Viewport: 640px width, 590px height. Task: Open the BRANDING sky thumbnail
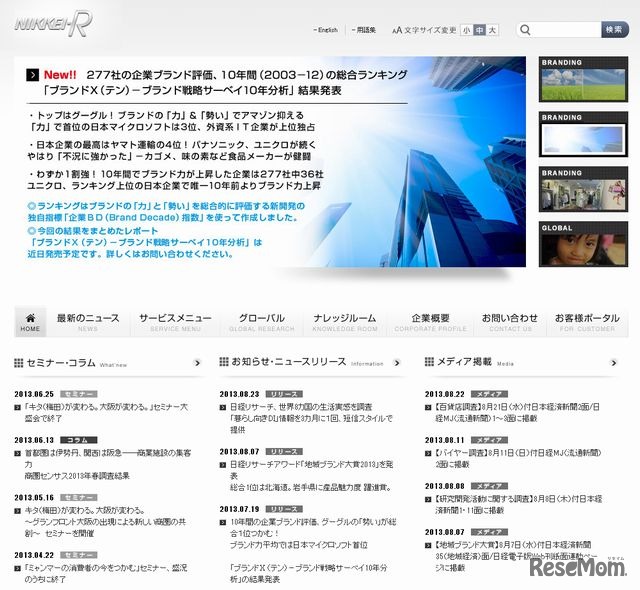pos(583,134)
